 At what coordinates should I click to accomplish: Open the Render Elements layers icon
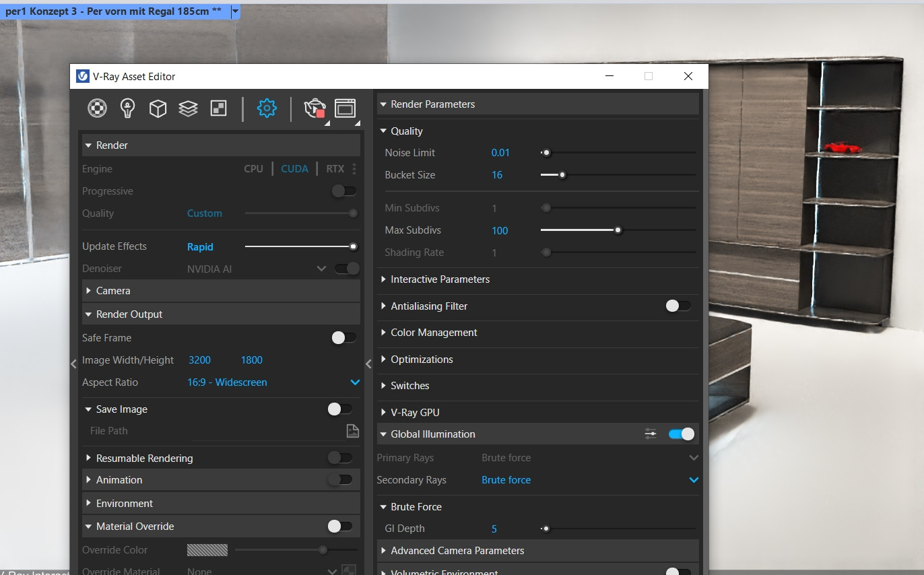188,108
